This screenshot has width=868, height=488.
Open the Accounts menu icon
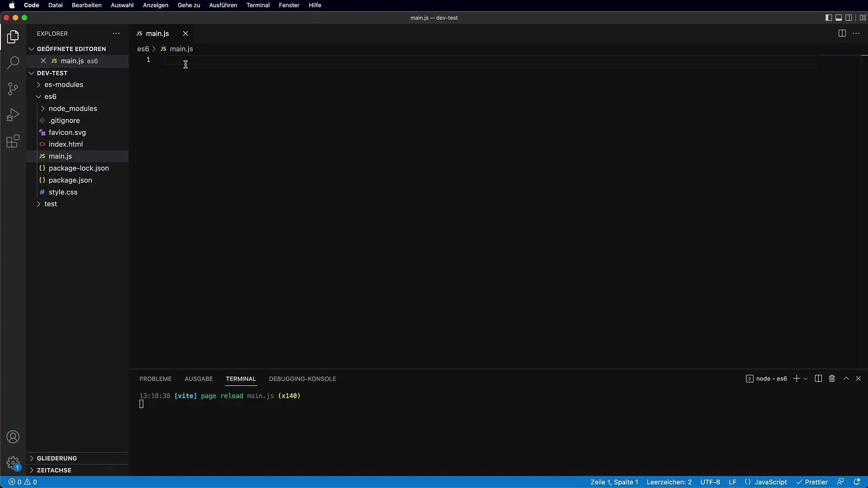pos(13,437)
